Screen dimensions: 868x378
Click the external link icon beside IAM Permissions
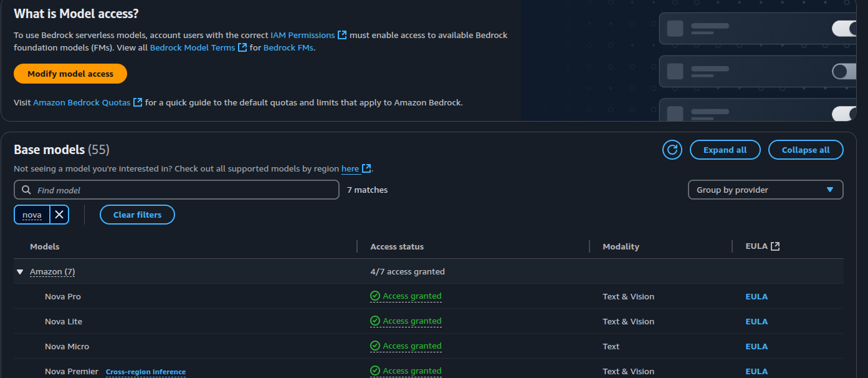(x=342, y=36)
